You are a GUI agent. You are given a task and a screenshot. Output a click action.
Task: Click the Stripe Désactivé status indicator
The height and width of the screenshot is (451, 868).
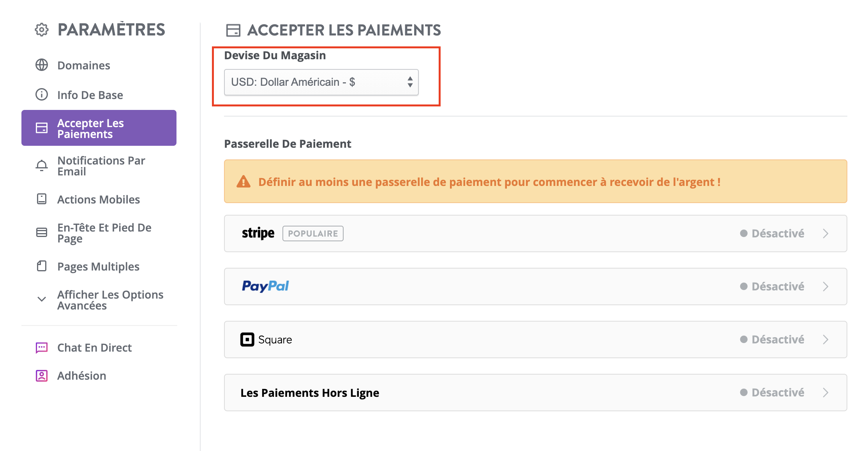[x=772, y=233]
